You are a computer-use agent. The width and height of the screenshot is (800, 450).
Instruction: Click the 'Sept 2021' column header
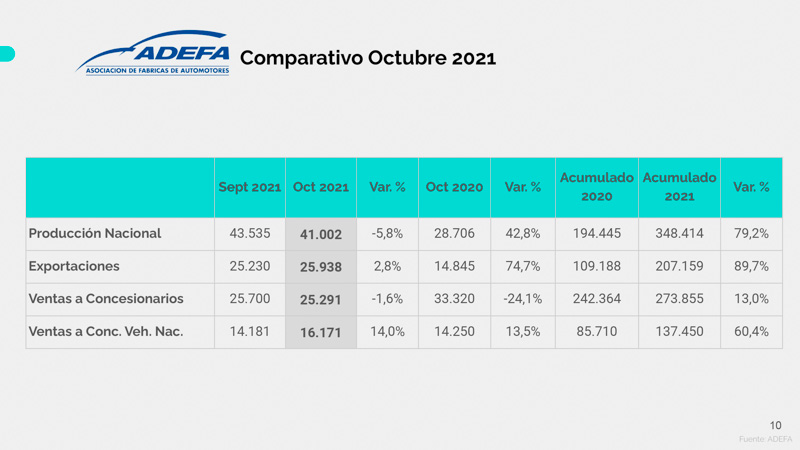[x=250, y=187]
